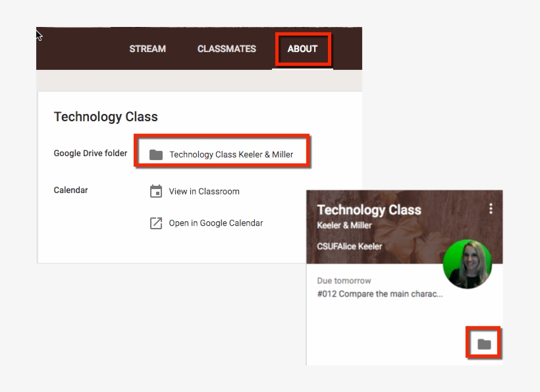The width and height of the screenshot is (540, 392).
Task: Open Technology Class title on the class card
Action: [x=369, y=210]
